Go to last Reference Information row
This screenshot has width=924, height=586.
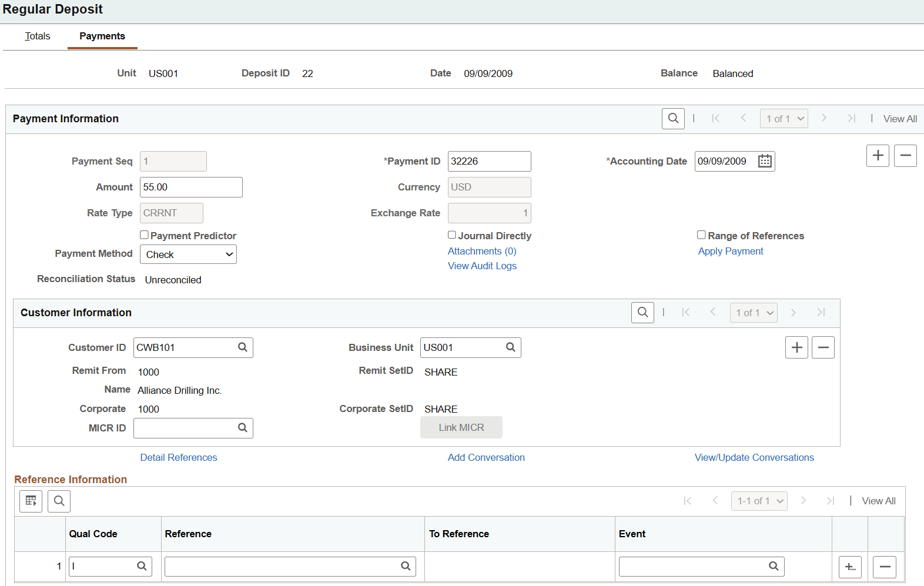click(x=831, y=501)
